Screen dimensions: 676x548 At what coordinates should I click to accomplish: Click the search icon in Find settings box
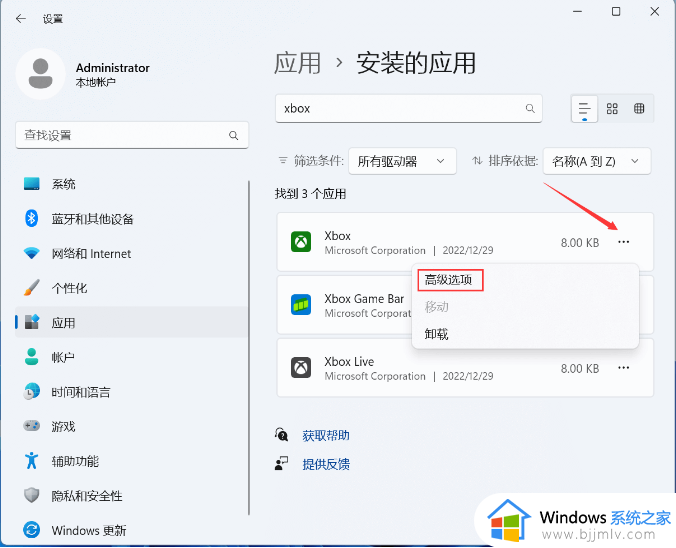(x=234, y=135)
